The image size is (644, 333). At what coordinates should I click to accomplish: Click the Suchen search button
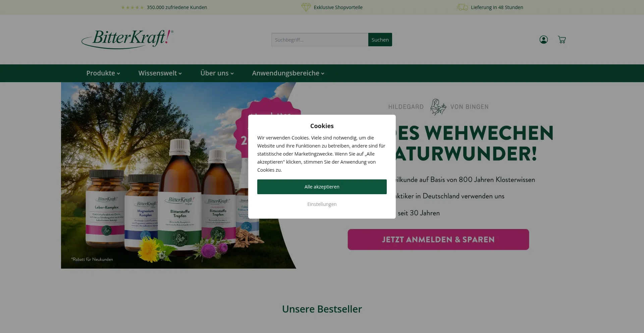click(380, 40)
